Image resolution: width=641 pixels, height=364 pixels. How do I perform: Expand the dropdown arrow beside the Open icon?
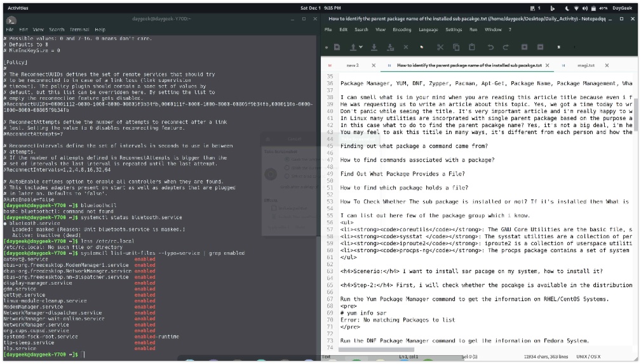[x=361, y=48]
